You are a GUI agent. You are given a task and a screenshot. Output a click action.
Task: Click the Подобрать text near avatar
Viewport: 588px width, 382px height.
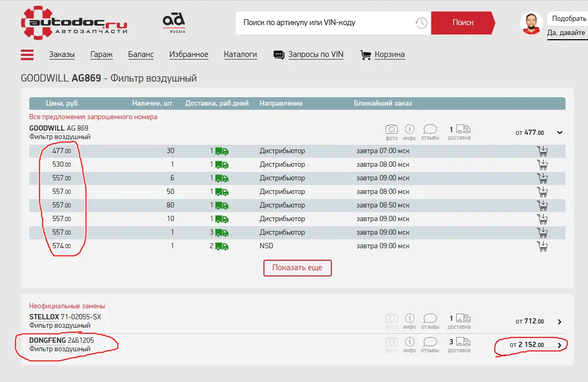coord(569,18)
